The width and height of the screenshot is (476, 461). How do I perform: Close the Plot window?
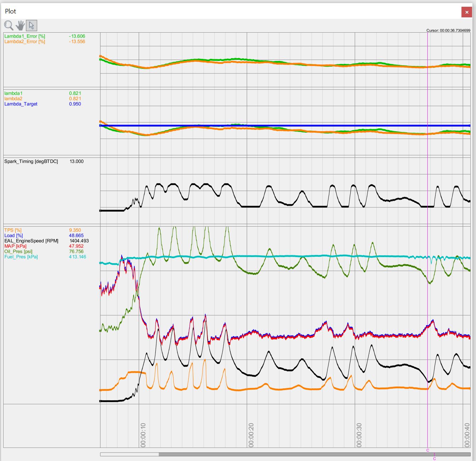[466, 12]
